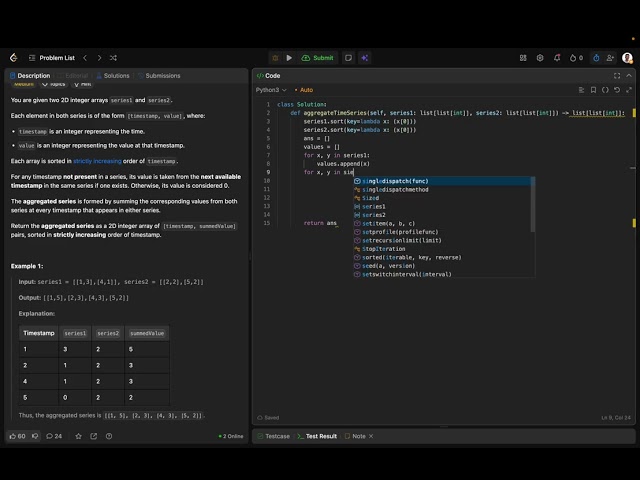Run the code with the play button

289,58
